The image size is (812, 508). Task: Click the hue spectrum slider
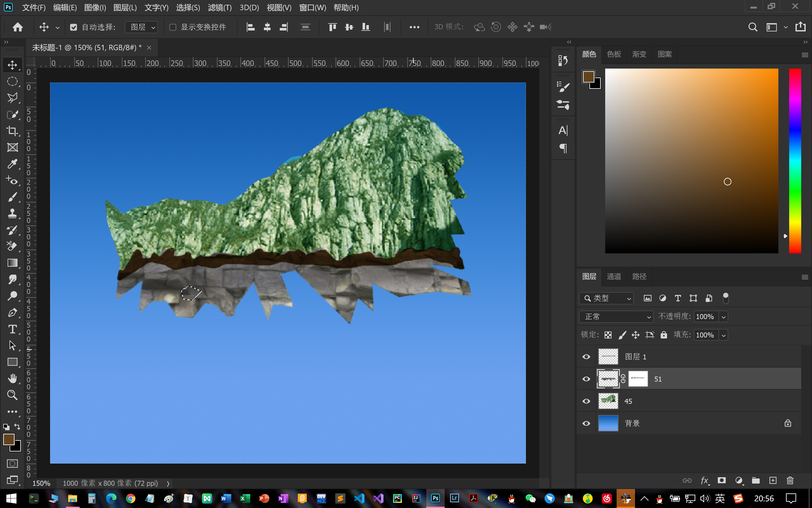[795, 161]
